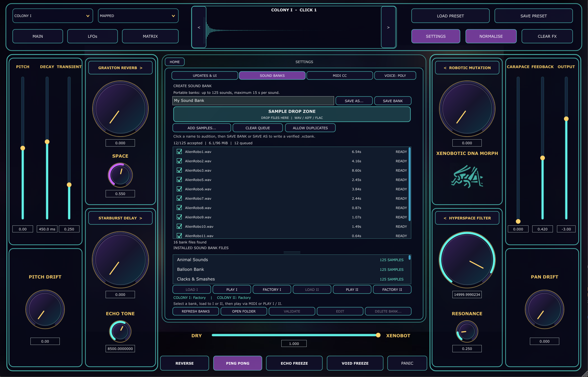Switch effect via Starburst Delay selector
Screen dimensions: 588x377
point(120,218)
